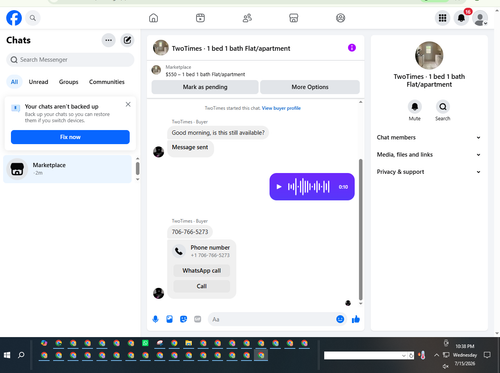This screenshot has width=500, height=373.
Task: Click the chat header listing thumbnail
Action: point(161,48)
